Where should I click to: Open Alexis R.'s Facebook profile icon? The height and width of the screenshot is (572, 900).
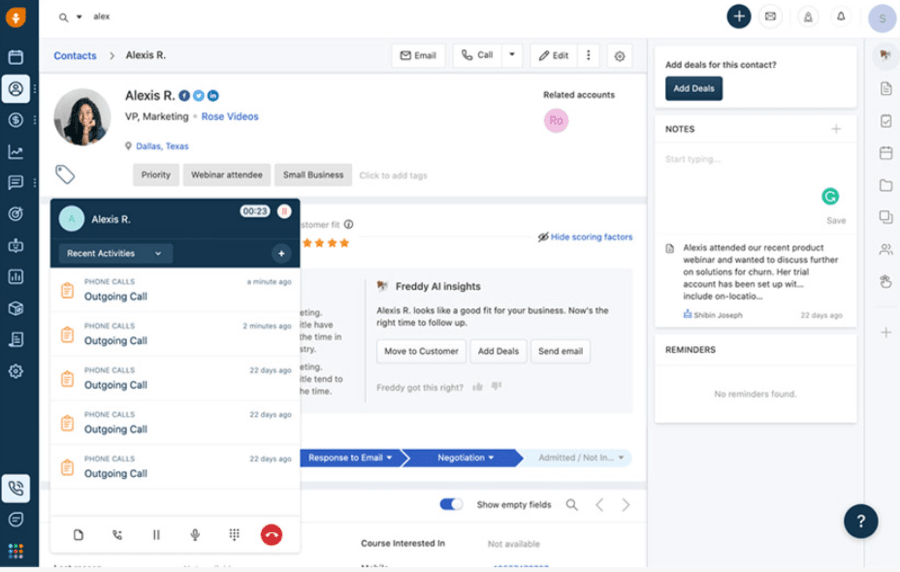(x=184, y=96)
